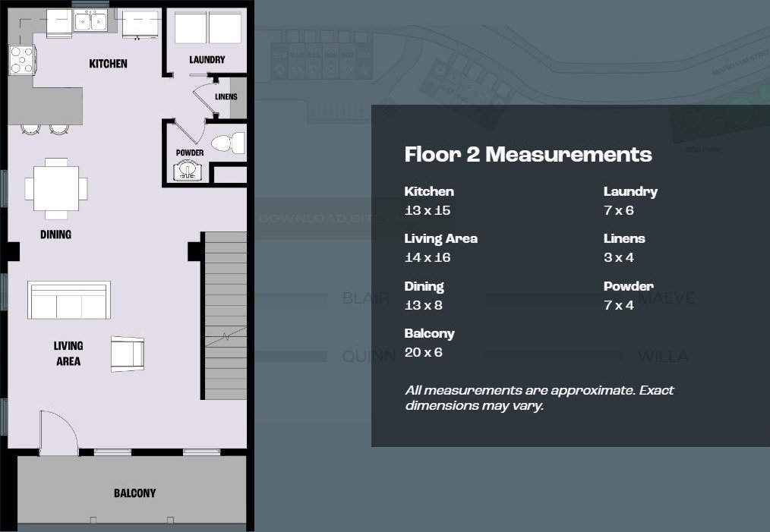Select the QUINN floor plan link

click(369, 356)
